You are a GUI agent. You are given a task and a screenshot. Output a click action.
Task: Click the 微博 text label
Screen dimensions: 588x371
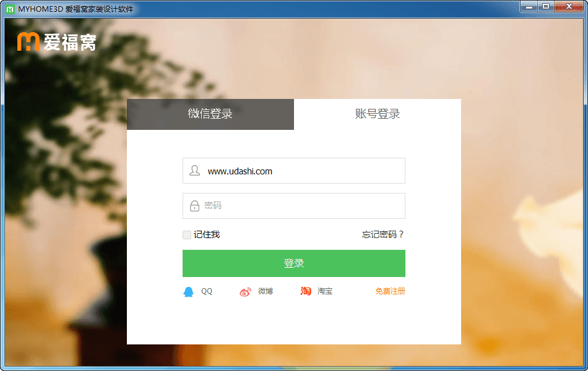266,291
